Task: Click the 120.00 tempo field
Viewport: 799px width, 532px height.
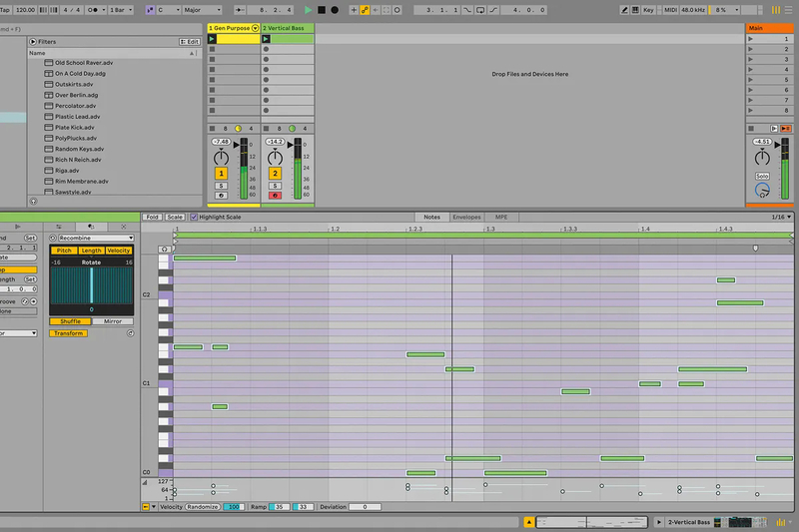Action: tap(25, 10)
